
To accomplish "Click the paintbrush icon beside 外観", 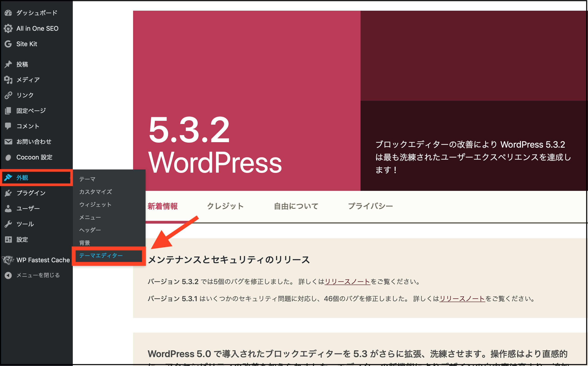I will [x=8, y=177].
